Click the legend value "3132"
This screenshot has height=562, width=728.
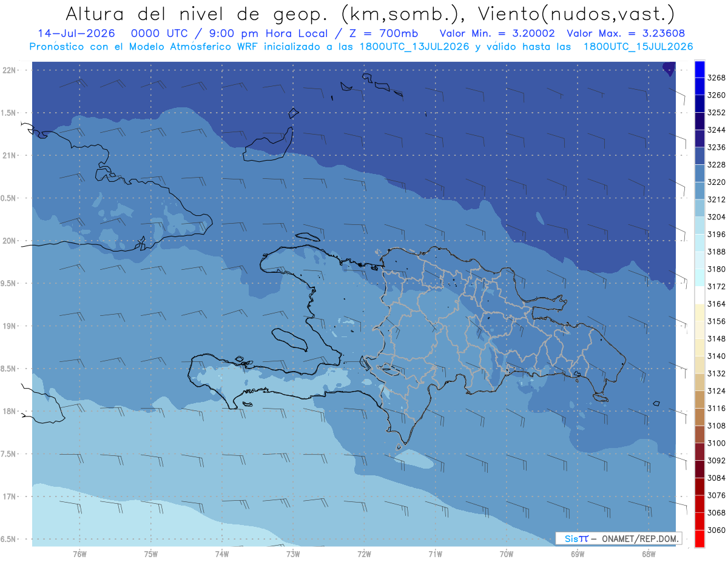pyautogui.click(x=716, y=373)
